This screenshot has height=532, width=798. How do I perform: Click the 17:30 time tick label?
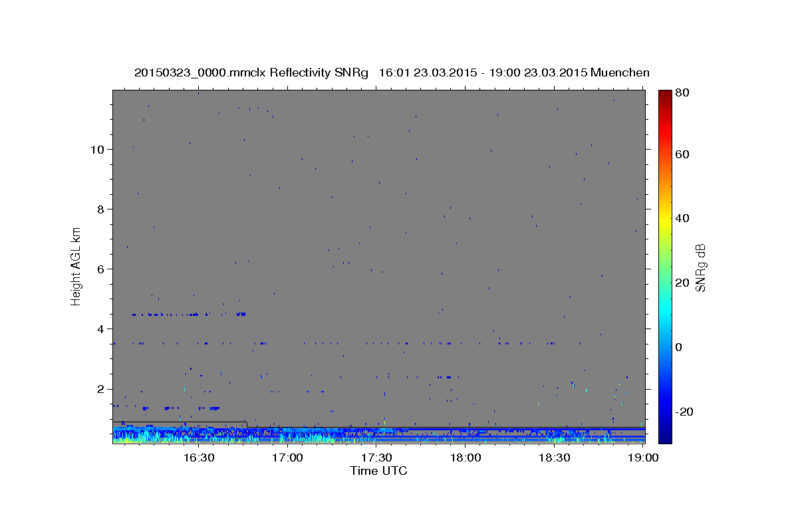(x=376, y=458)
